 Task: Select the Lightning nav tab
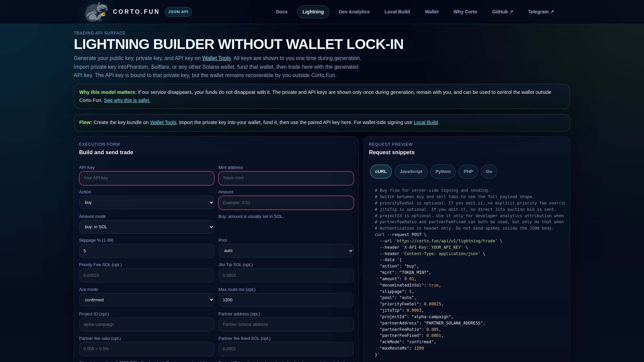click(313, 12)
